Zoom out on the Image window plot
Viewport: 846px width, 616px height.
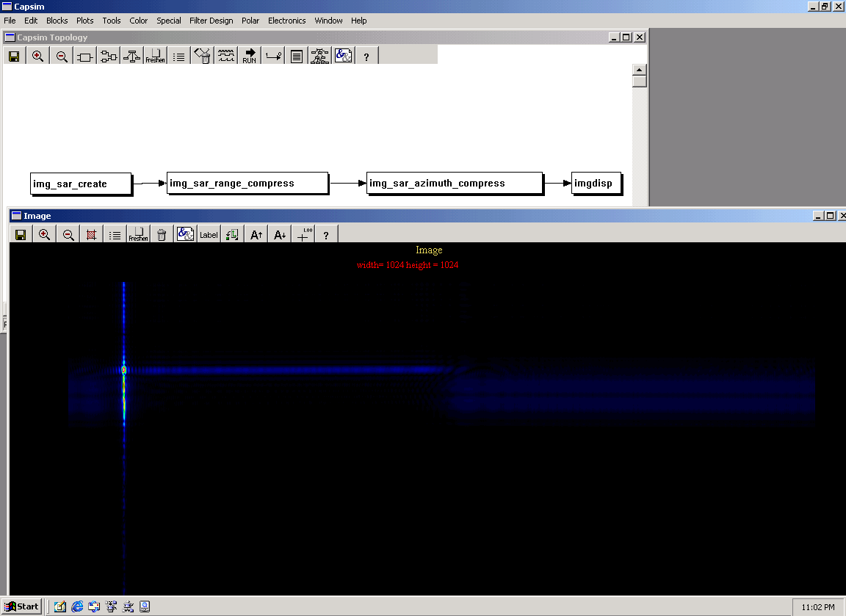(x=68, y=235)
